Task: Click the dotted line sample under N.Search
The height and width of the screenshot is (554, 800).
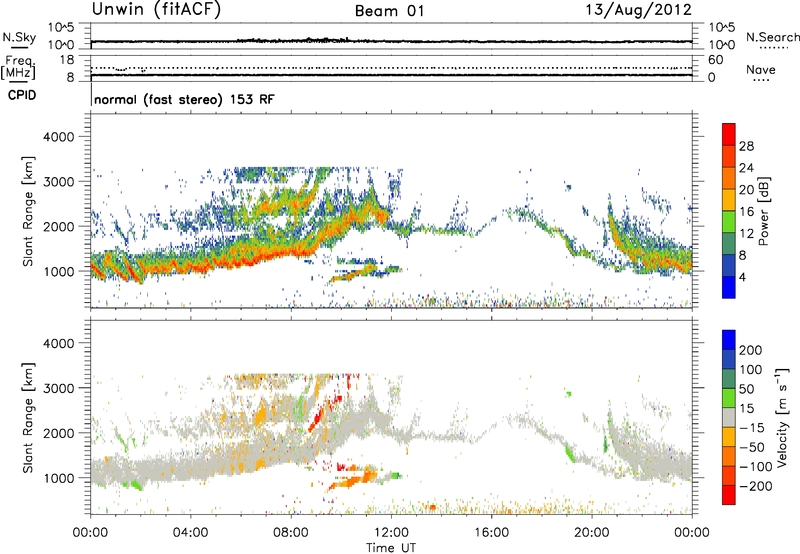Action: tap(773, 48)
